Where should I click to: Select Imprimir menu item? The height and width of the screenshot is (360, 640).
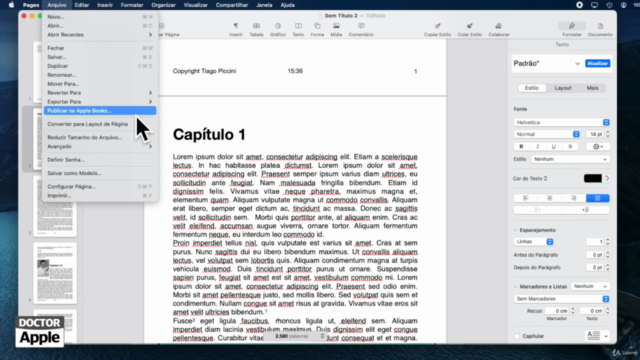coord(100,196)
